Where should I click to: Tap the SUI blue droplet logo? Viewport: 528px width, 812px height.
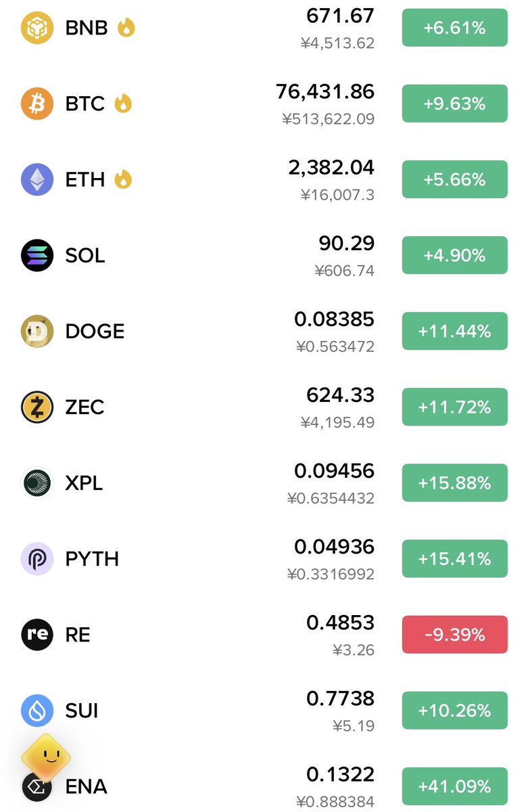(x=37, y=710)
